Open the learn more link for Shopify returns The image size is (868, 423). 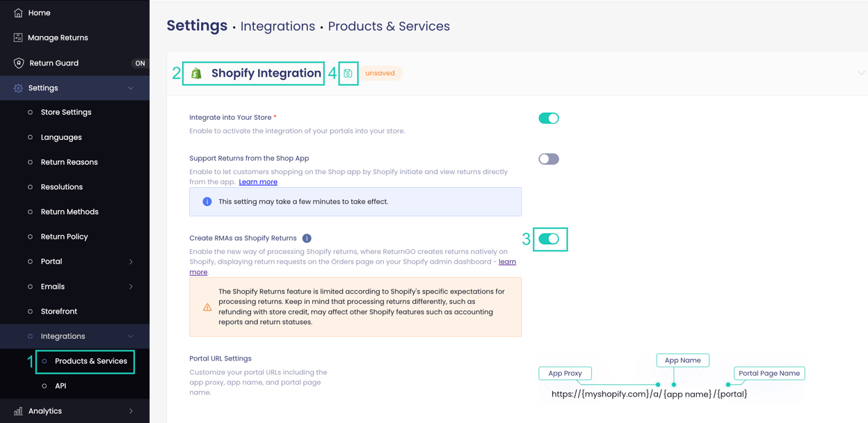pyautogui.click(x=506, y=262)
